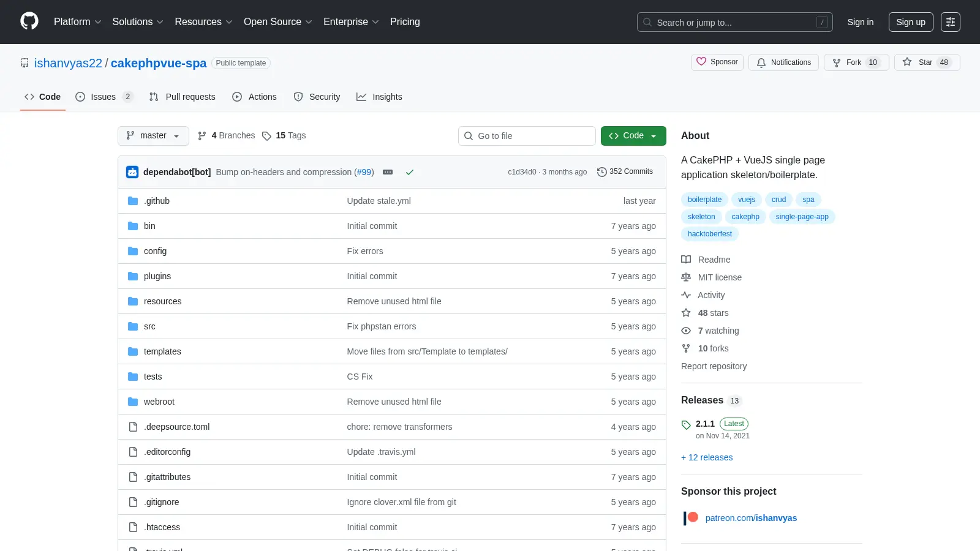The height and width of the screenshot is (551, 980).
Task: View the 4 Branches link
Action: click(226, 136)
